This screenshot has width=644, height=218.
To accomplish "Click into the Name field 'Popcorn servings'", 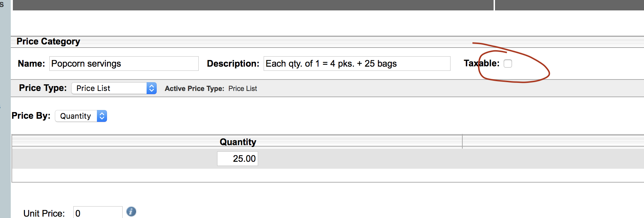I will [x=124, y=64].
